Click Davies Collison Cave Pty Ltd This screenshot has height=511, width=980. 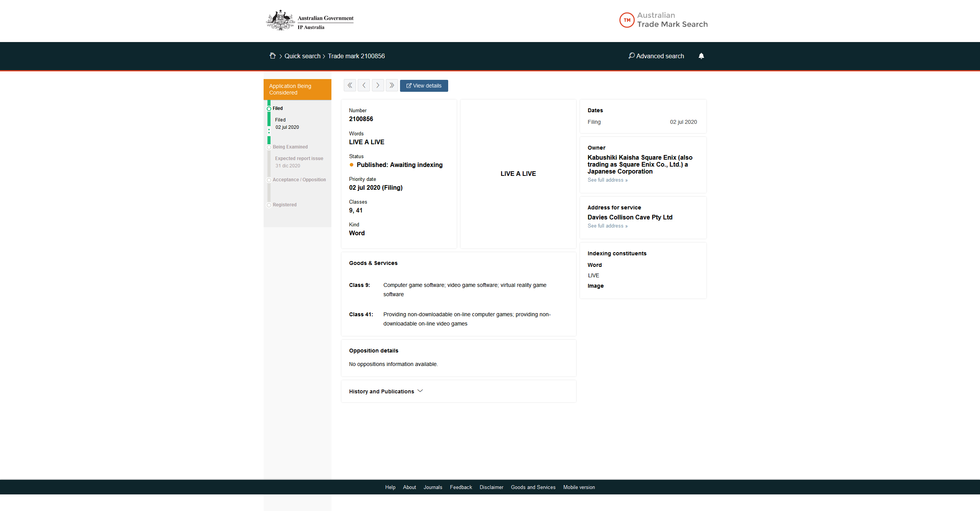[x=630, y=218]
